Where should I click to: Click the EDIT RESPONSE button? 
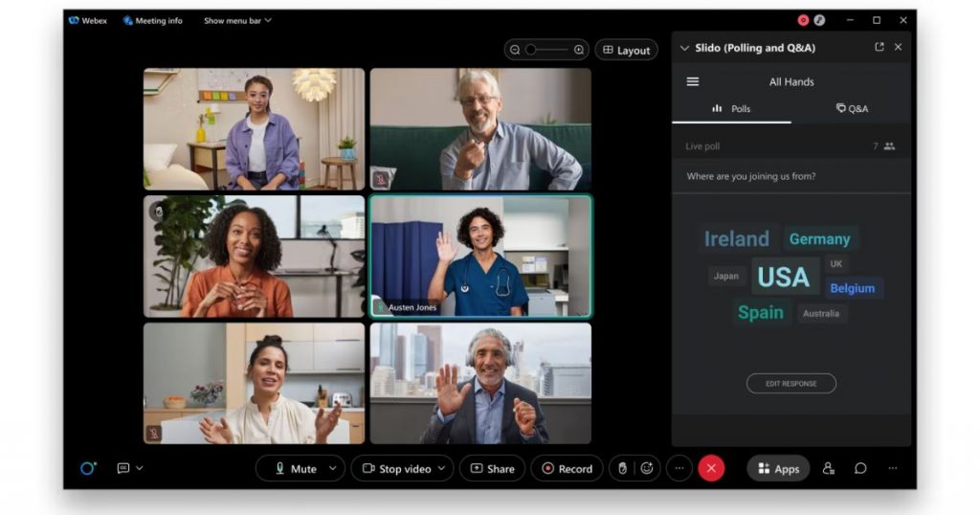(791, 383)
